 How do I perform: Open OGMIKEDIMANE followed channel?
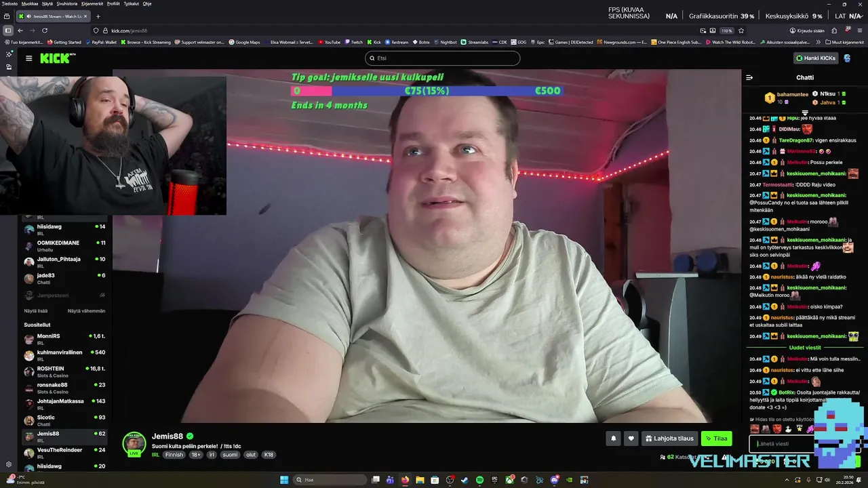64,245
